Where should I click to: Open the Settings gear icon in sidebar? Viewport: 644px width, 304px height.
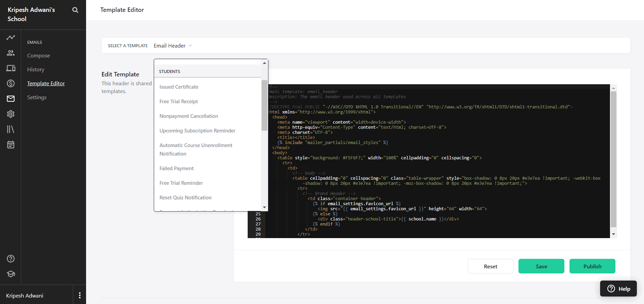[x=11, y=114]
